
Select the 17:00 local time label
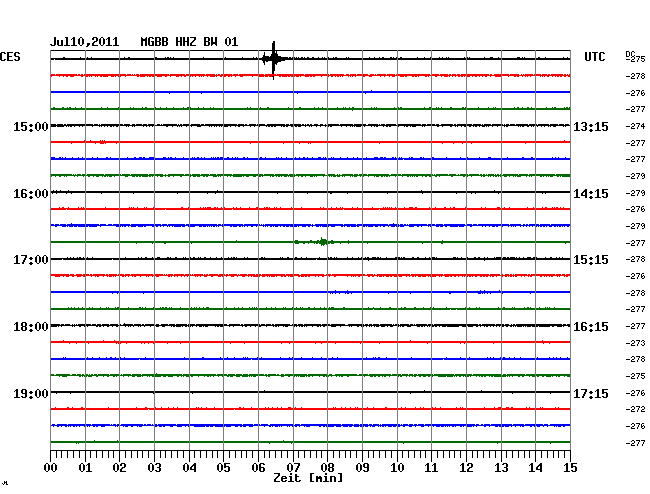click(x=31, y=260)
